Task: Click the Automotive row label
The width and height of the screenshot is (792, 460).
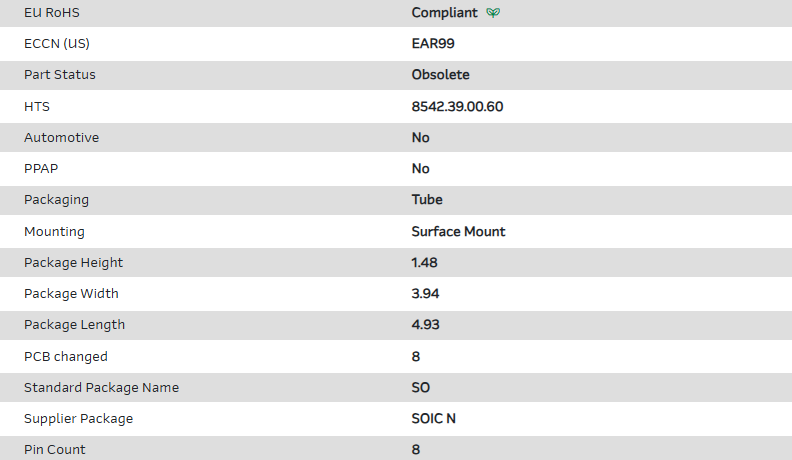Action: [62, 138]
